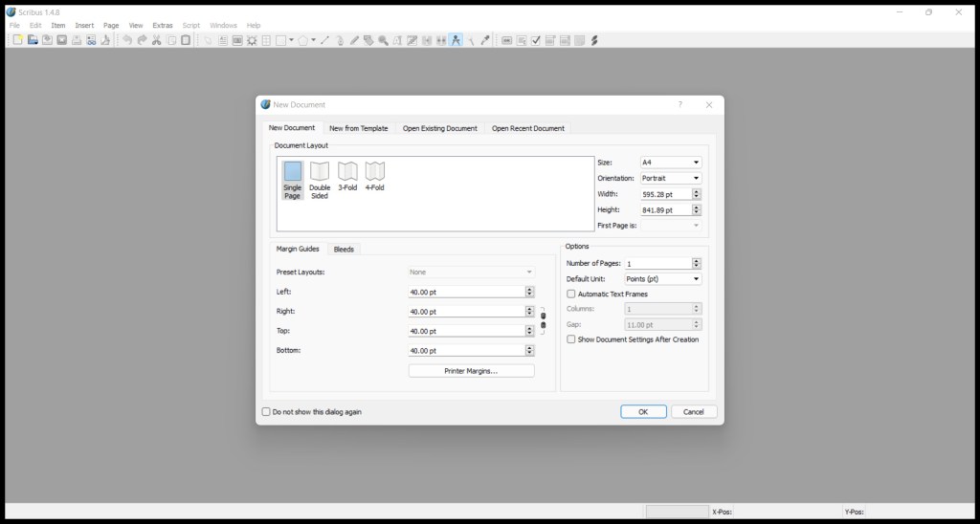Open the Default Unit dropdown

tap(662, 279)
